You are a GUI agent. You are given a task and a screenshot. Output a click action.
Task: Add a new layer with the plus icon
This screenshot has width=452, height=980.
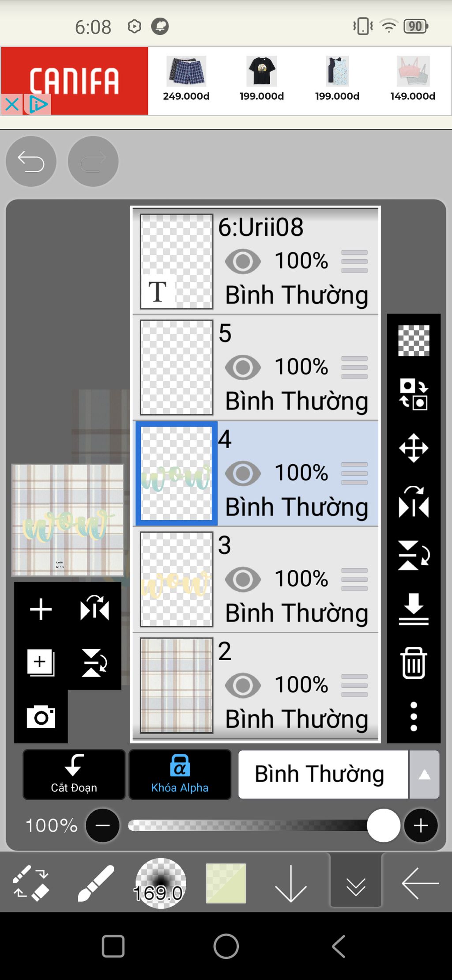coord(41,609)
